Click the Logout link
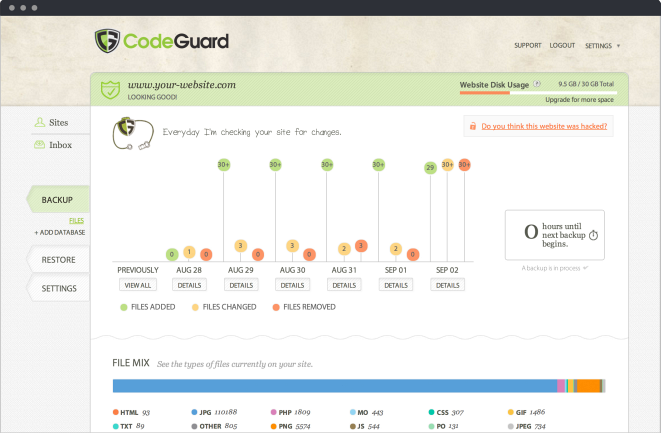 pos(562,45)
